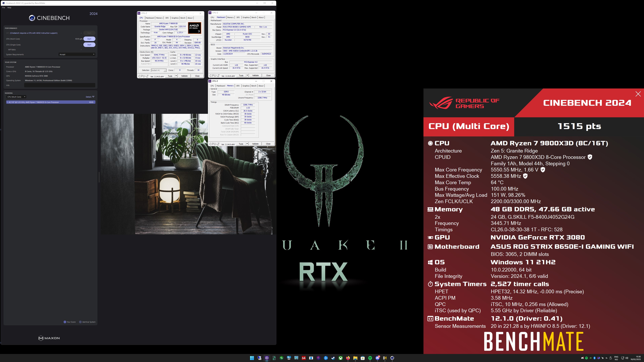Open Battle.net from the taskbar
The image size is (644, 362).
click(326, 358)
